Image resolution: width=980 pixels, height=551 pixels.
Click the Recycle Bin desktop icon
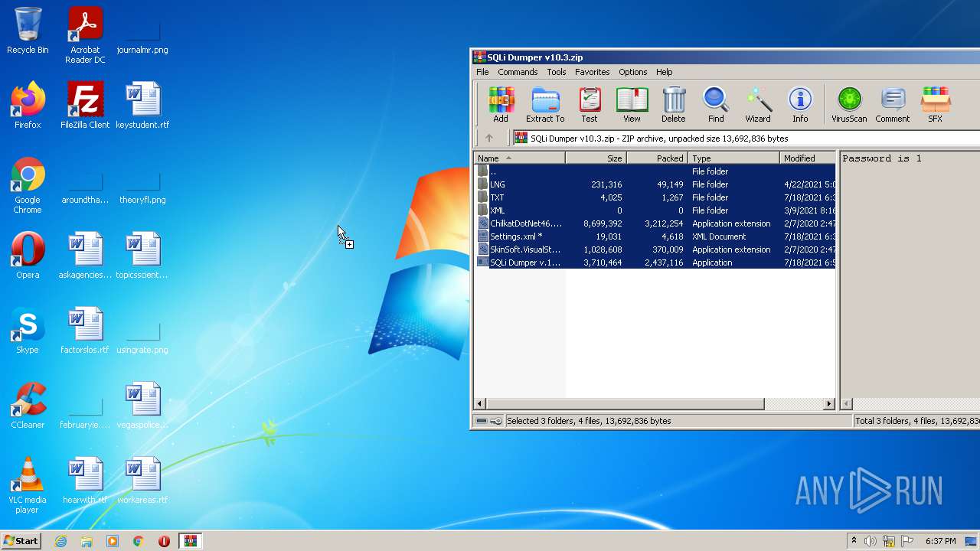pyautogui.click(x=28, y=31)
